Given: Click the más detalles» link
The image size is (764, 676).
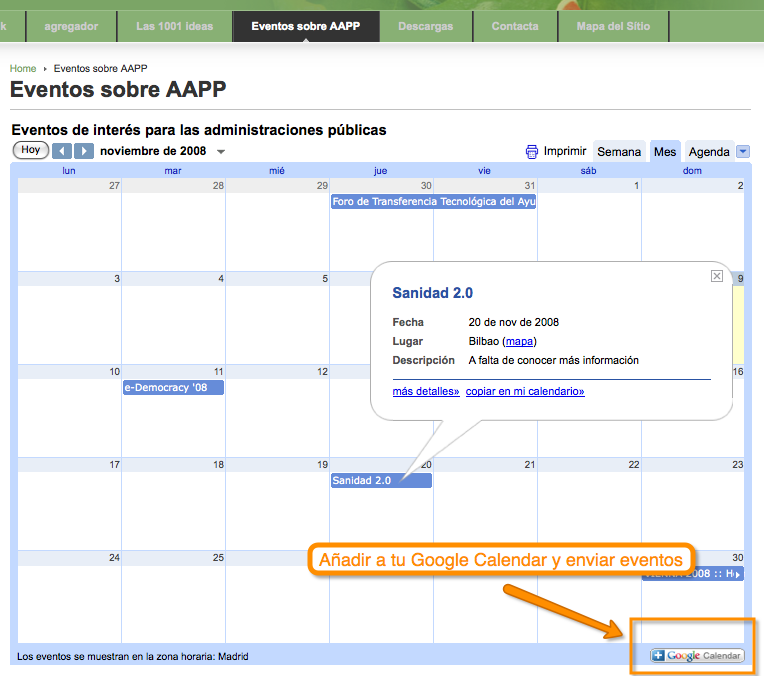Looking at the screenshot, I should 426,391.
